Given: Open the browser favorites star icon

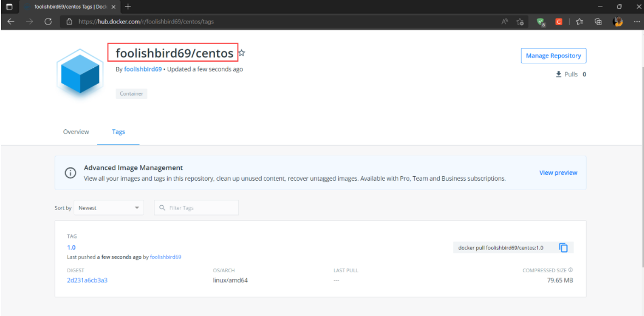Looking at the screenshot, I should pyautogui.click(x=579, y=21).
